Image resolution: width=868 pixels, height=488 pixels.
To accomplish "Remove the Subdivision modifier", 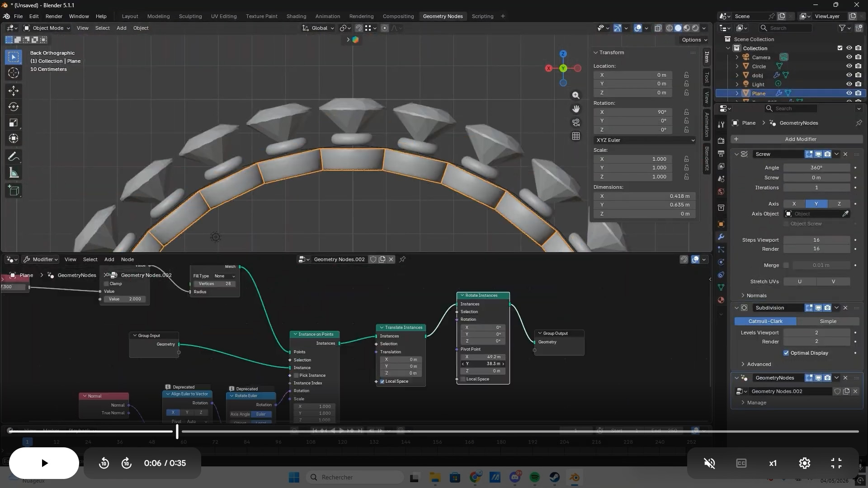I will click(x=845, y=308).
